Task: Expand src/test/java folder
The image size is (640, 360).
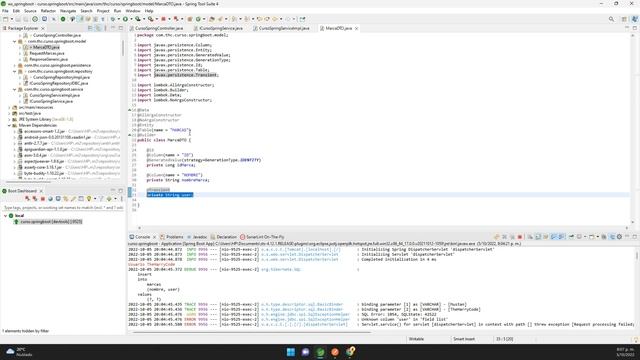Action: (x=9, y=113)
